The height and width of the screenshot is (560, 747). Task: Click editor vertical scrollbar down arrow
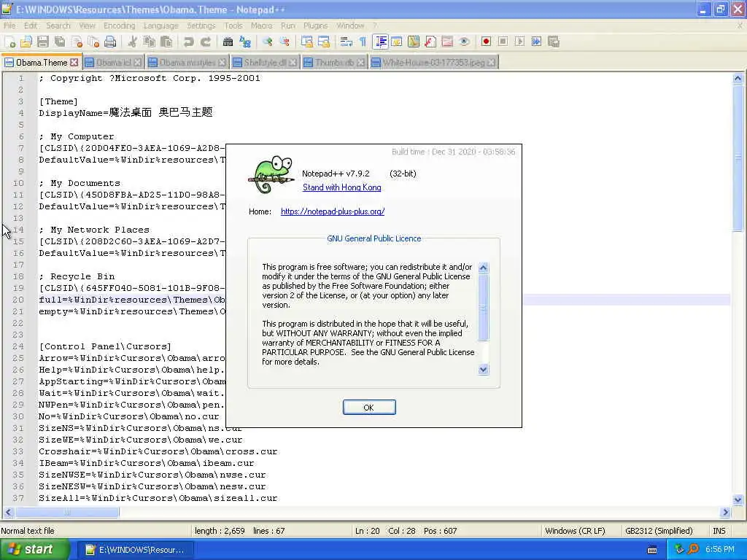click(x=738, y=499)
